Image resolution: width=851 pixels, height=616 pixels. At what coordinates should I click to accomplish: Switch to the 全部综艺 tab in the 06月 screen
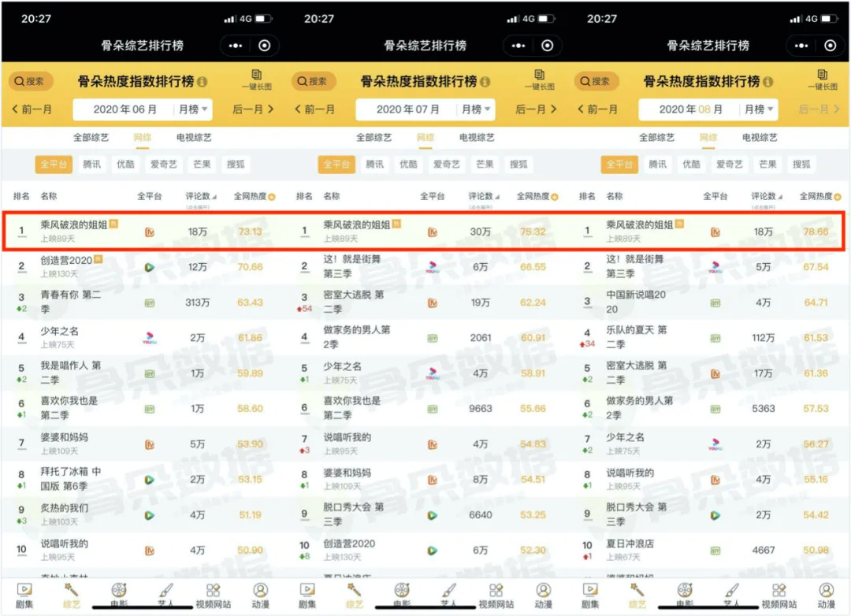click(91, 138)
